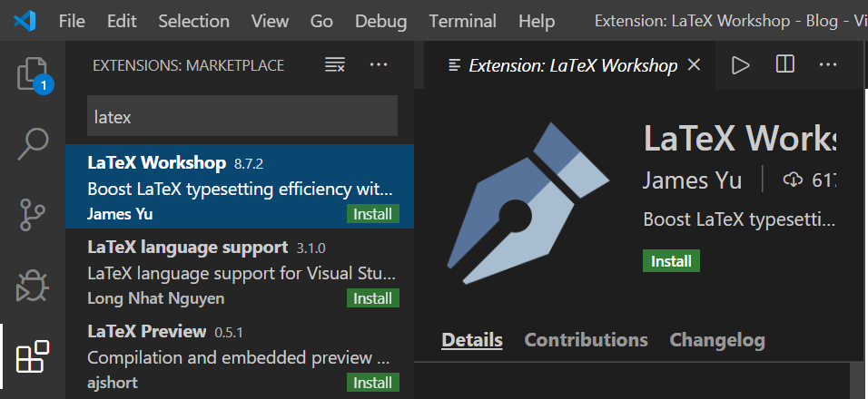The height and width of the screenshot is (399, 868).
Task: Open Extensions panel more actions menu
Action: pyautogui.click(x=379, y=64)
